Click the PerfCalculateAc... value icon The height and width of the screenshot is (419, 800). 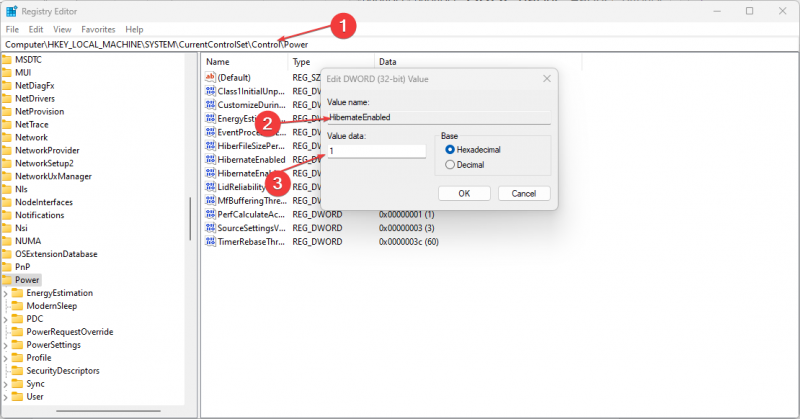pos(210,214)
